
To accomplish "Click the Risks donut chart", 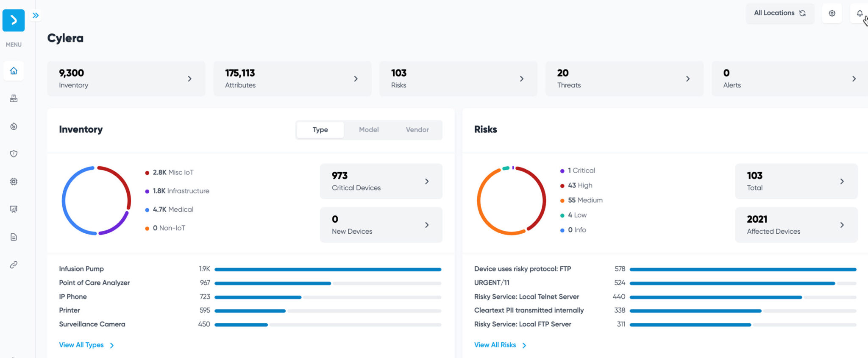I will pos(512,201).
